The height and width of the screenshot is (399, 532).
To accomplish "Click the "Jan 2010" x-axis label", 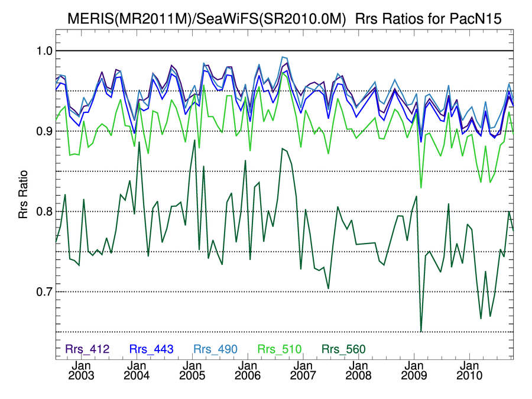I will click(469, 371).
